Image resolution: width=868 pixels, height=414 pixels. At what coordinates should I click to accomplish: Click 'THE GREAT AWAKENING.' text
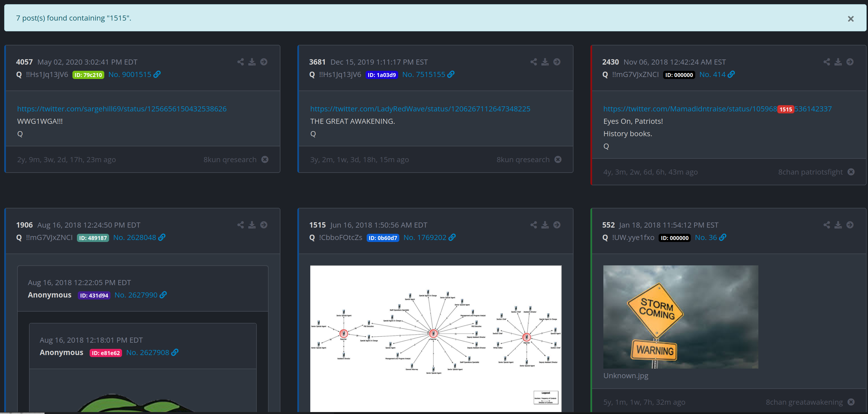(x=353, y=121)
